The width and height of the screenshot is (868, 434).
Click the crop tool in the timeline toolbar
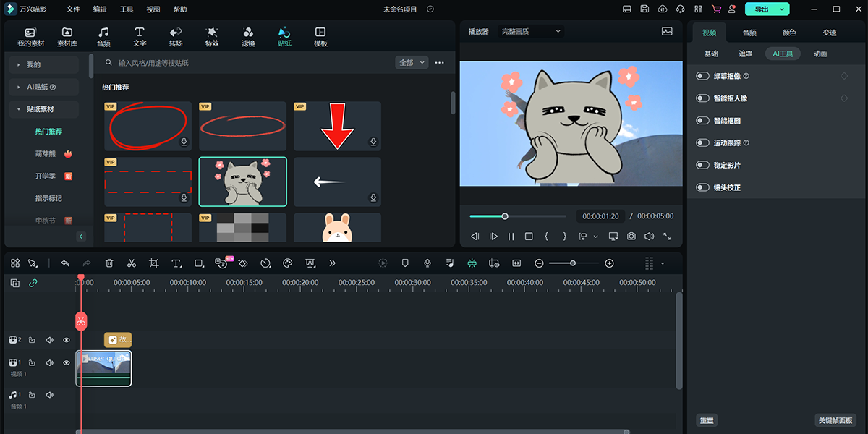click(x=153, y=263)
